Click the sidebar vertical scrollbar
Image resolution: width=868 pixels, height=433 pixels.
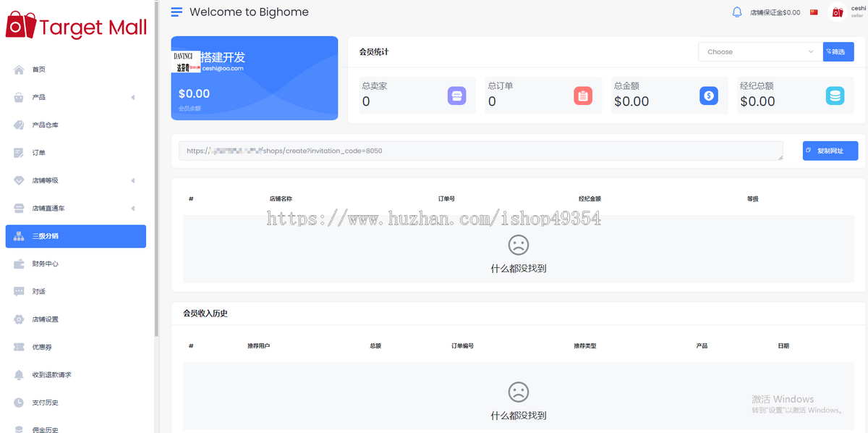[x=156, y=168]
